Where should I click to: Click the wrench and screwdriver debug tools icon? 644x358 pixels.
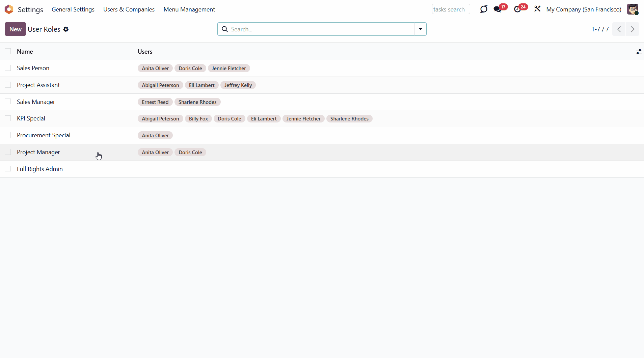[x=537, y=9]
